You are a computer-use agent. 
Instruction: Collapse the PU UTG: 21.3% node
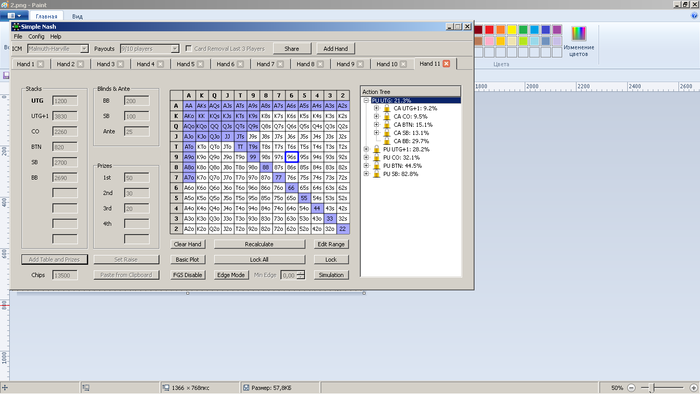point(366,100)
